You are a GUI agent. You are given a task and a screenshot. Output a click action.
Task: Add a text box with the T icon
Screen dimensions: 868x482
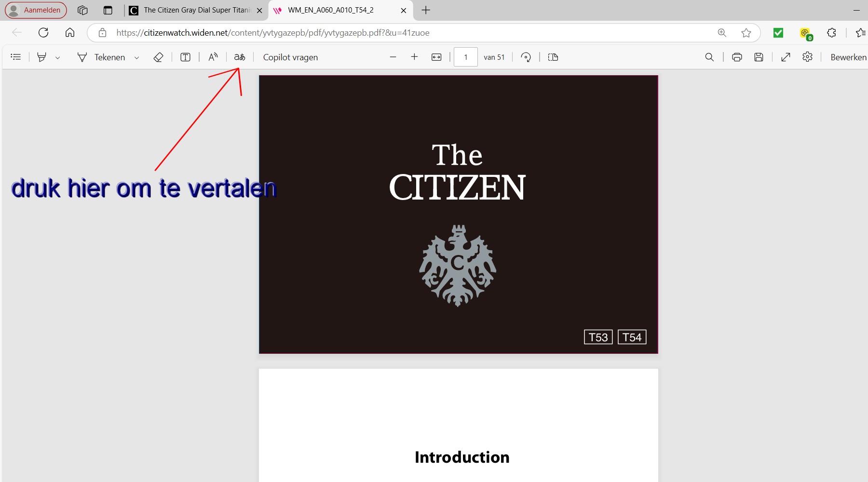185,57
